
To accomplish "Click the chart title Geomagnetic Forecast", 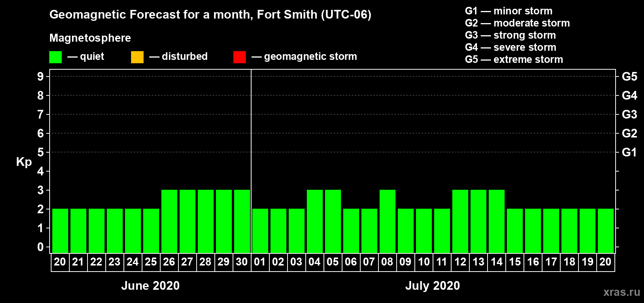I will 210,14.
